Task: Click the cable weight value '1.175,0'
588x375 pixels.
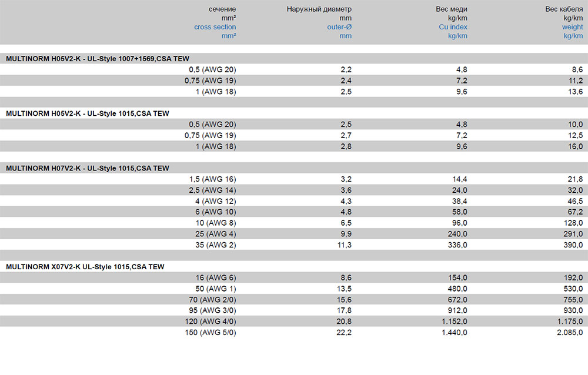Action: point(570,322)
